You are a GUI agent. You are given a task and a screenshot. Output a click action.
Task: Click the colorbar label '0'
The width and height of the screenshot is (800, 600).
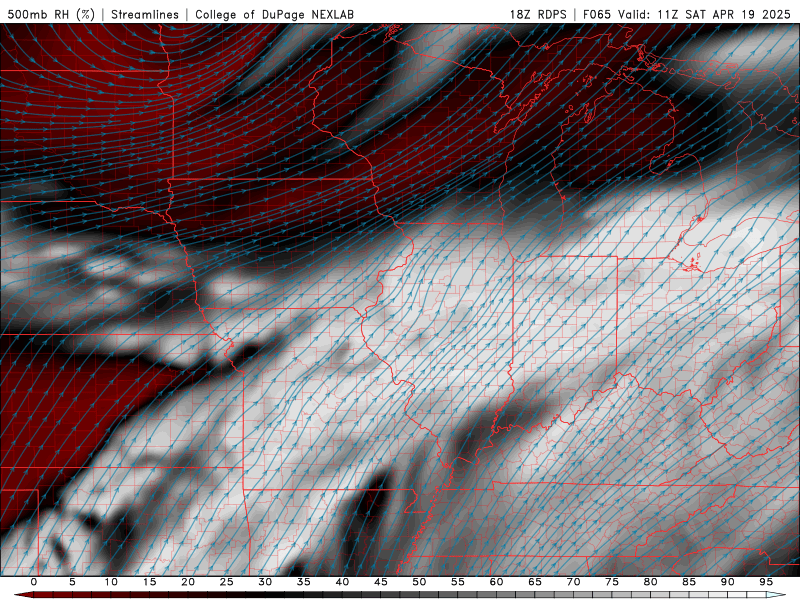click(34, 582)
